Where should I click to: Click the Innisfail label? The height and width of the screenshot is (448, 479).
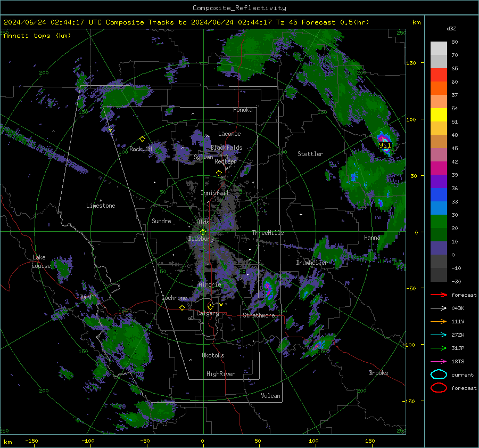(215, 193)
